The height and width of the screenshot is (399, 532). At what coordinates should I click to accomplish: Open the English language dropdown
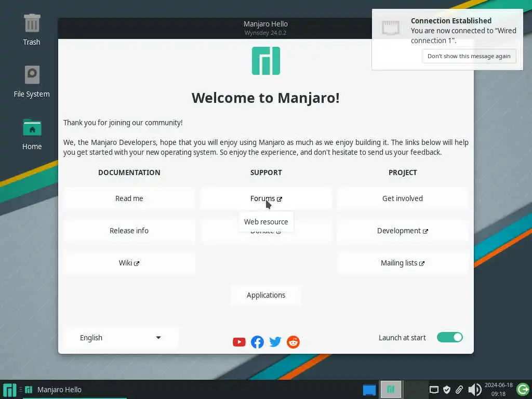(121, 338)
